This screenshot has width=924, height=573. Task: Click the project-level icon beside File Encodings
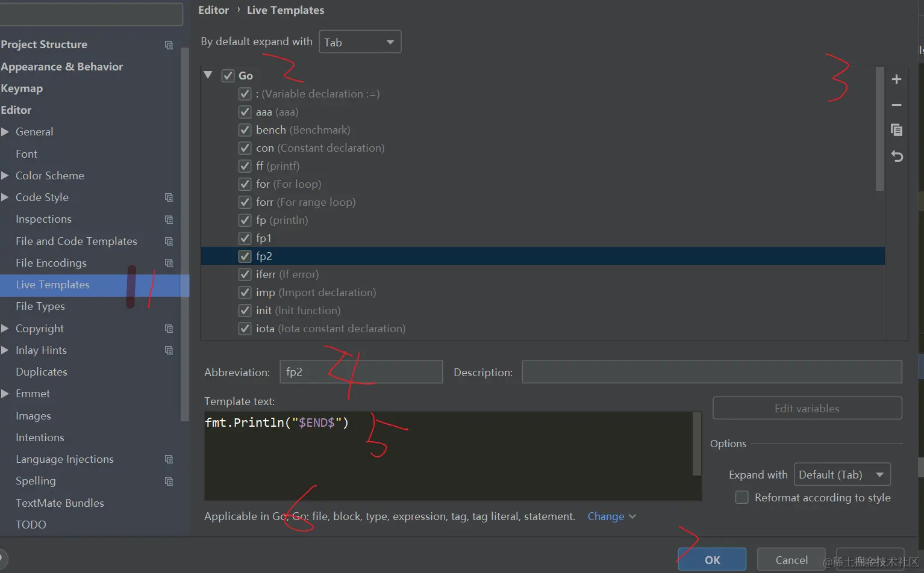[169, 263]
